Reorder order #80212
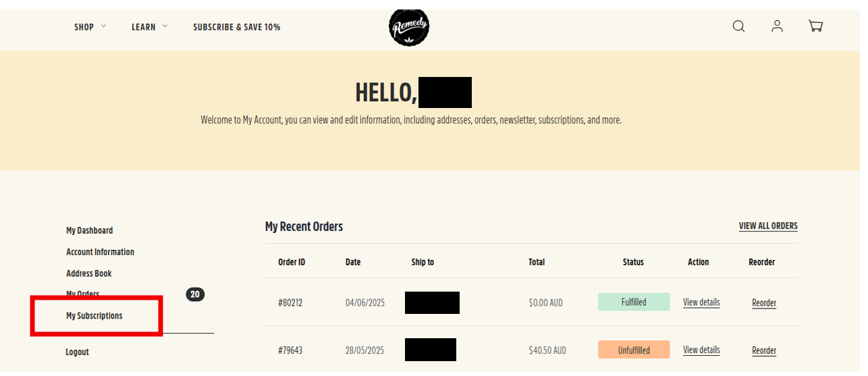Image resolution: width=868 pixels, height=376 pixels. (764, 303)
